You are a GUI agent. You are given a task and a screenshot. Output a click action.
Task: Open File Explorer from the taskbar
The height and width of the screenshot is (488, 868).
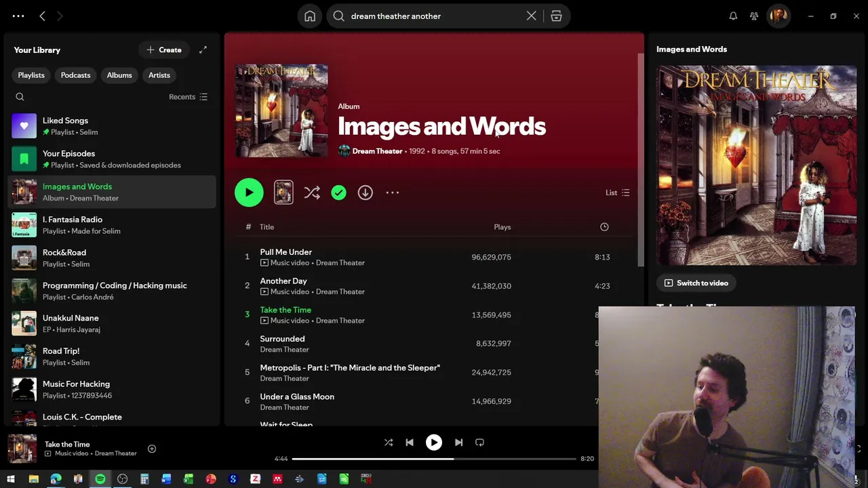[x=33, y=479]
